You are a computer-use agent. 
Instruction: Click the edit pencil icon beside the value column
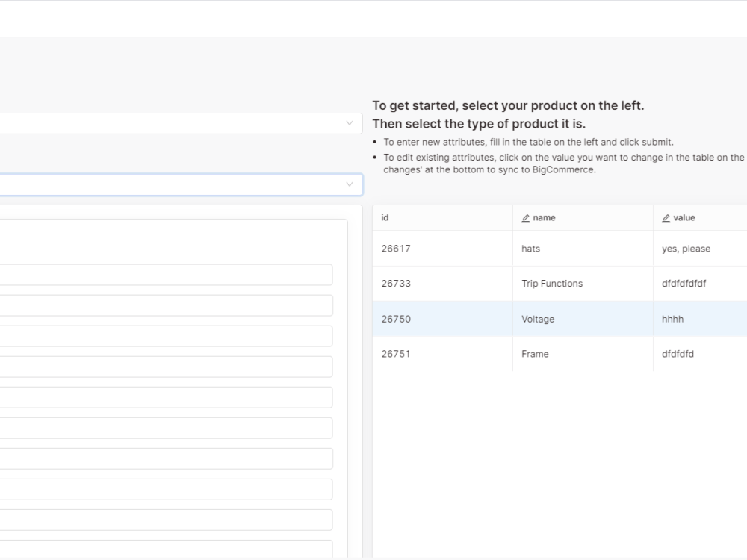666,217
